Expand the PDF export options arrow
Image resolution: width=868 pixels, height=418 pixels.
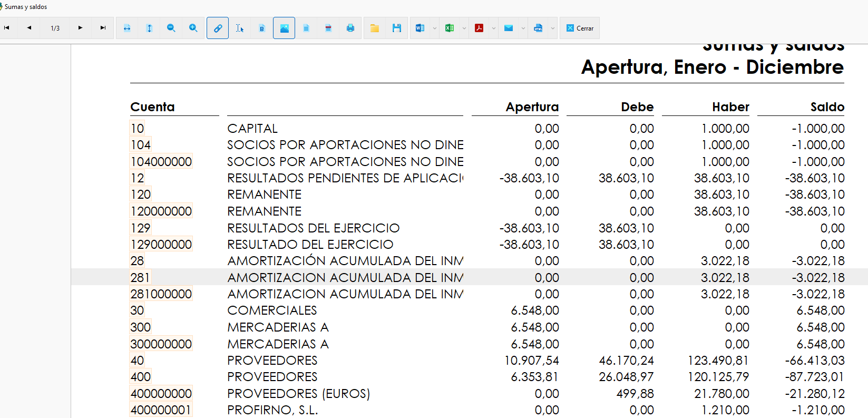(x=494, y=28)
